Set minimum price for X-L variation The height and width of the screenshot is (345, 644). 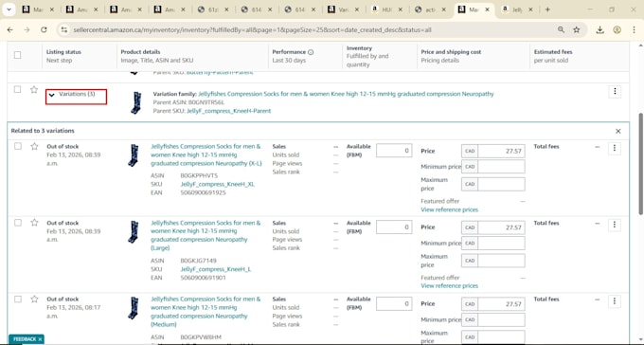pos(501,167)
